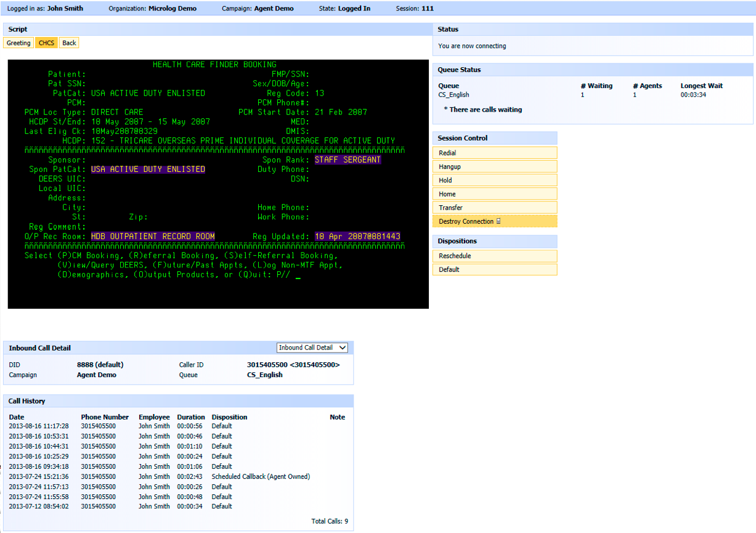Select the 11:17:28 call history row
The image size is (756, 533).
(x=39, y=426)
